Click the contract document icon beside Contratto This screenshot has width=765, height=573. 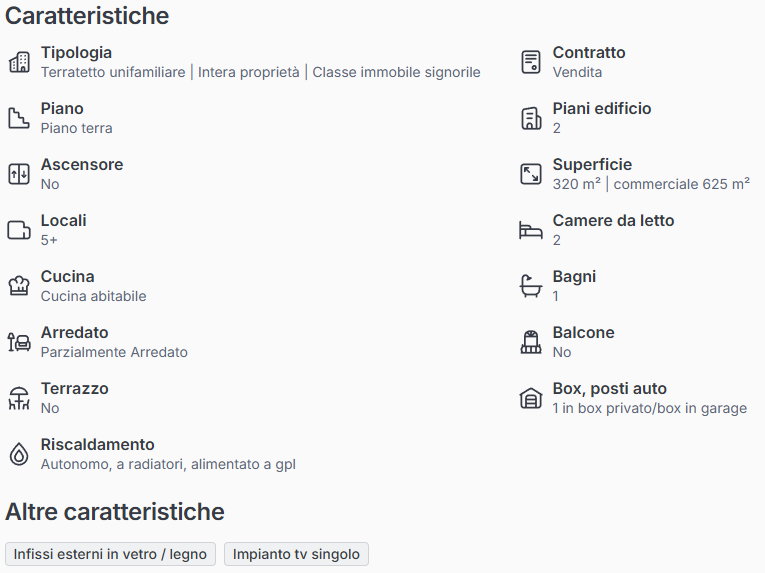tap(531, 62)
